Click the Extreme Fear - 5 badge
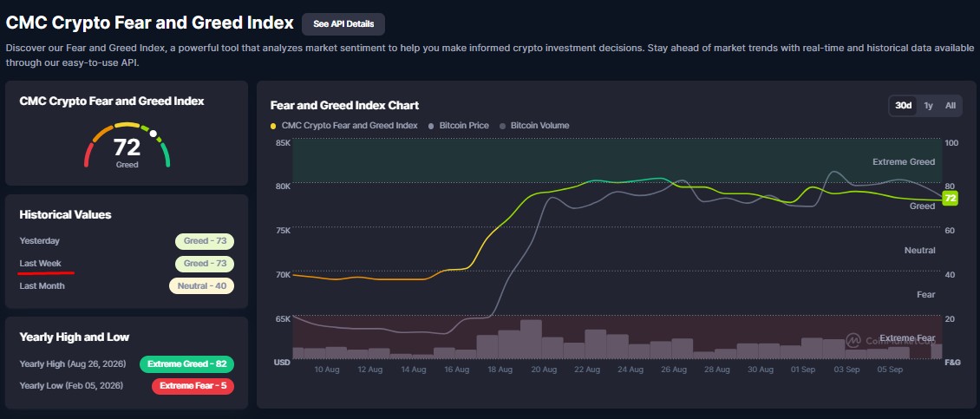This screenshot has width=980, height=419. 193,386
